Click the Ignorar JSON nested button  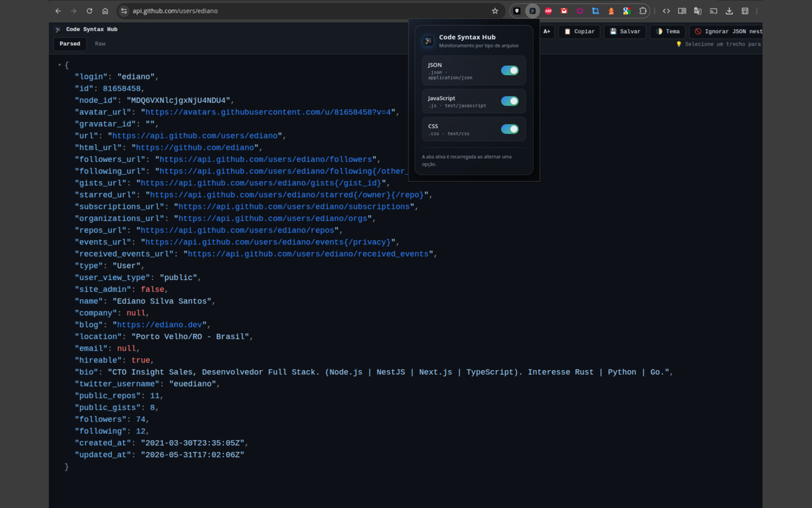pos(726,31)
